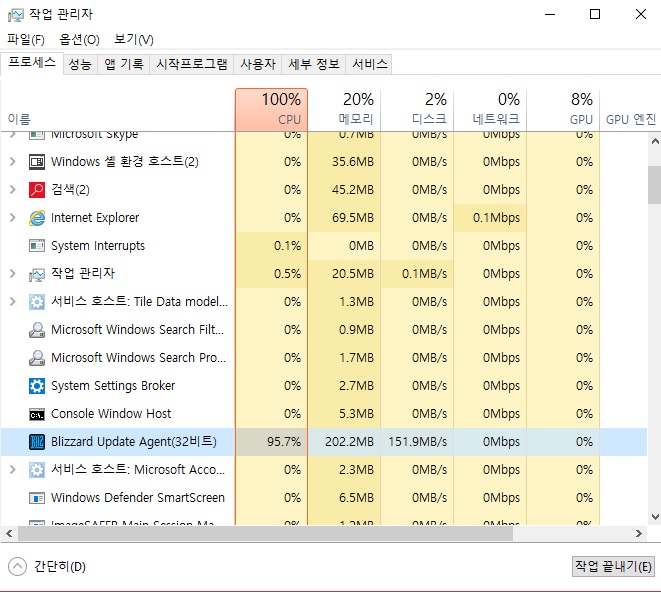Click the horizontal scrollbar left arrow
Screen dimensions: 661x592
point(9,534)
